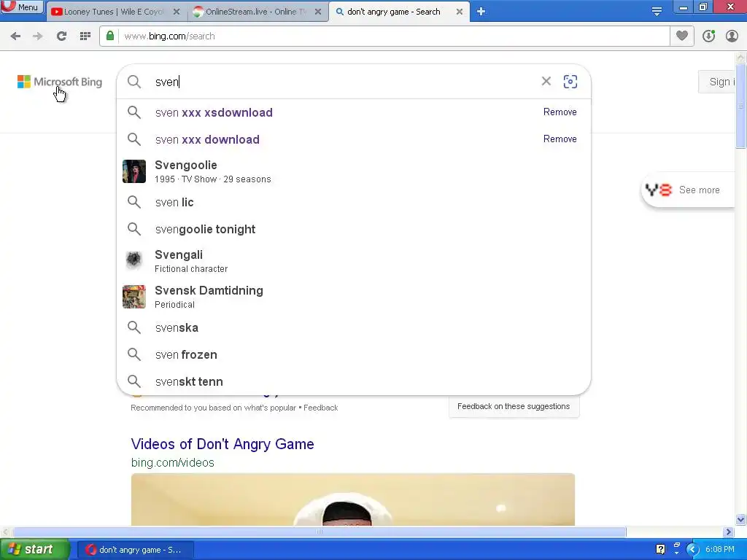
Task: Click the video preview thumbnail
Action: [x=353, y=499]
